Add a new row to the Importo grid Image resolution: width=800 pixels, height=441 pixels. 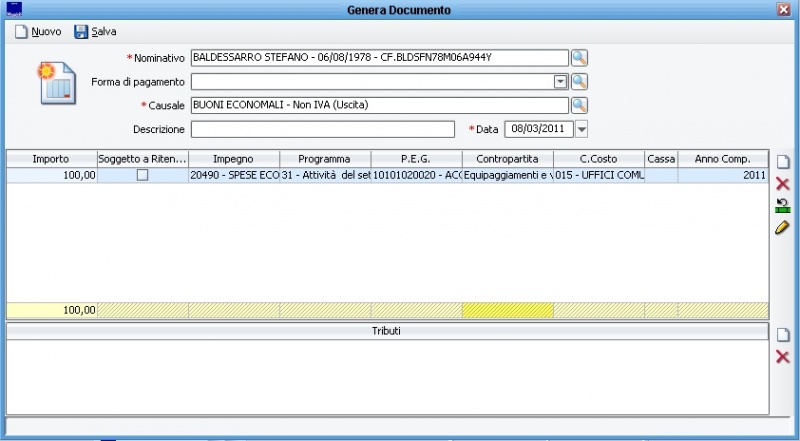pyautogui.click(x=783, y=162)
